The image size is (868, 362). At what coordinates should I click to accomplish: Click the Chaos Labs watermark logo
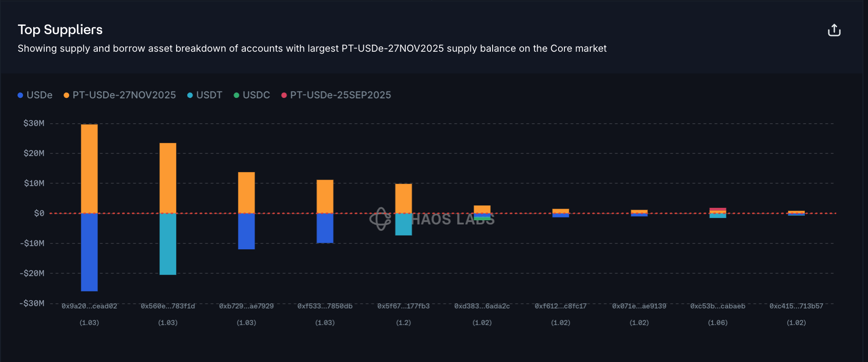380,219
